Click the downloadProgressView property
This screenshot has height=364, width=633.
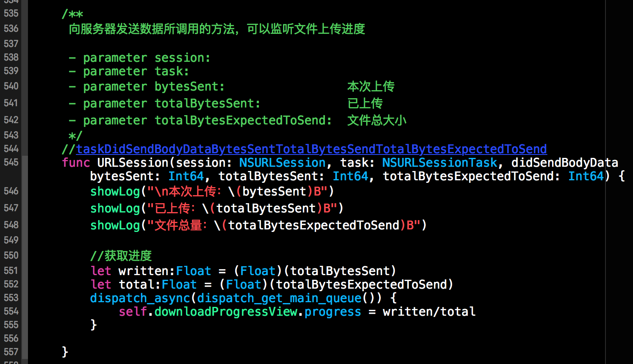[x=226, y=312]
